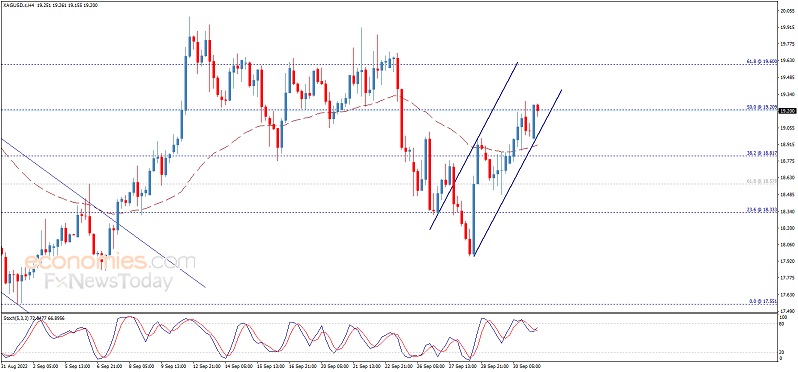Select the 38.2 Fibonacci level label

click(761, 153)
